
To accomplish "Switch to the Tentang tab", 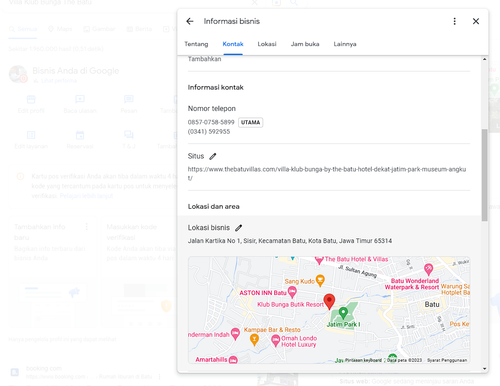I will [x=196, y=44].
